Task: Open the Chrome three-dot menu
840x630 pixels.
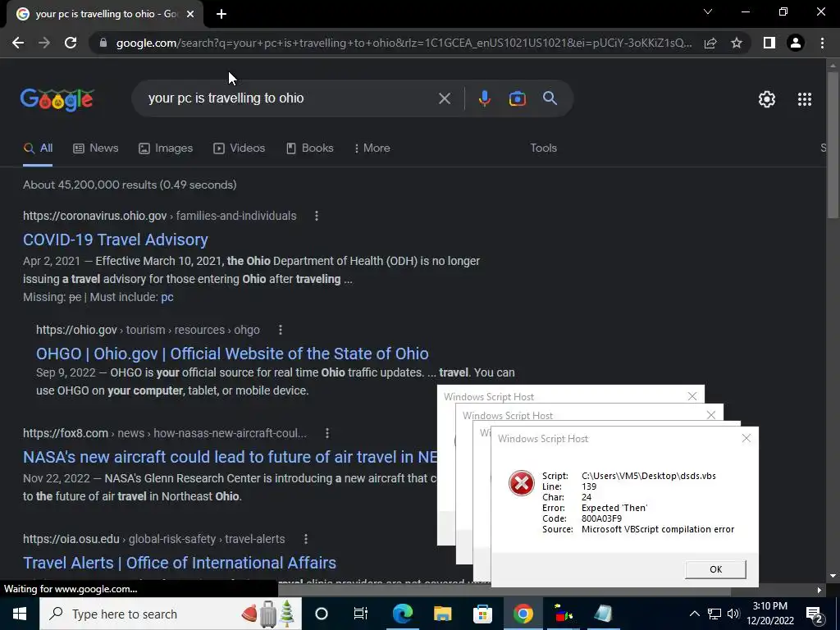Action: pyautogui.click(x=822, y=43)
